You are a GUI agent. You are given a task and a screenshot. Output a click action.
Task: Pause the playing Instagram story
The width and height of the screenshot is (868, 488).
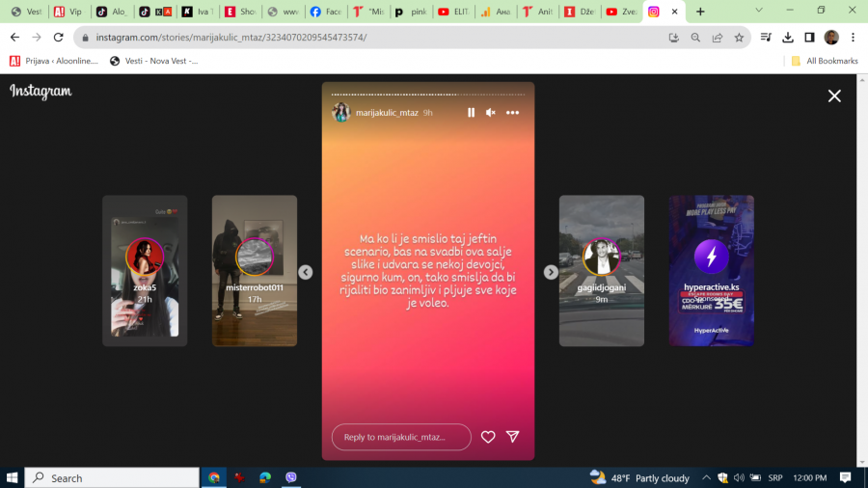(471, 113)
